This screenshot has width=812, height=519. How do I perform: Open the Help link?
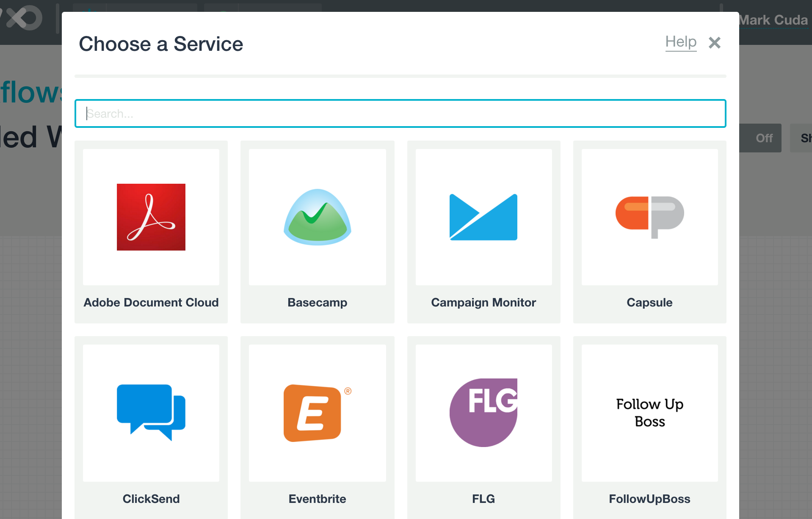tap(681, 42)
